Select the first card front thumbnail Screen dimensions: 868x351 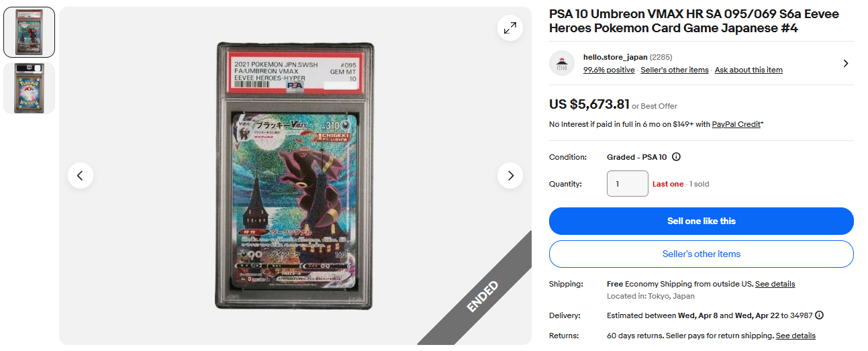pos(30,32)
